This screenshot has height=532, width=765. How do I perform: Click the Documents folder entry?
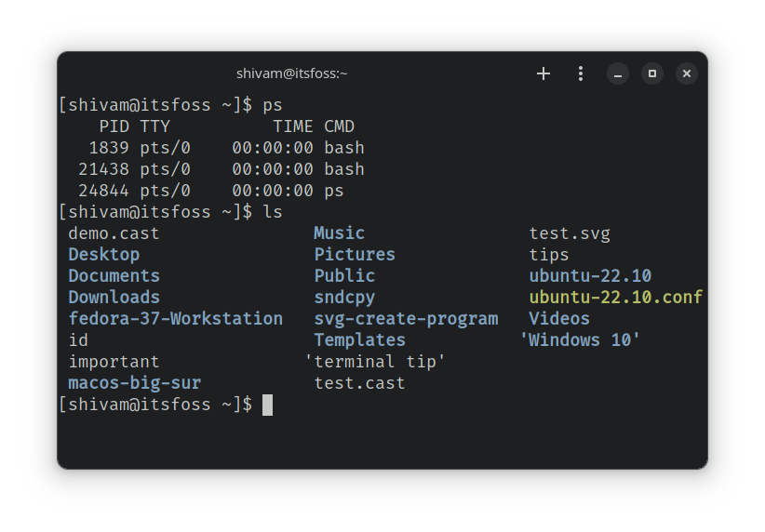coord(114,275)
